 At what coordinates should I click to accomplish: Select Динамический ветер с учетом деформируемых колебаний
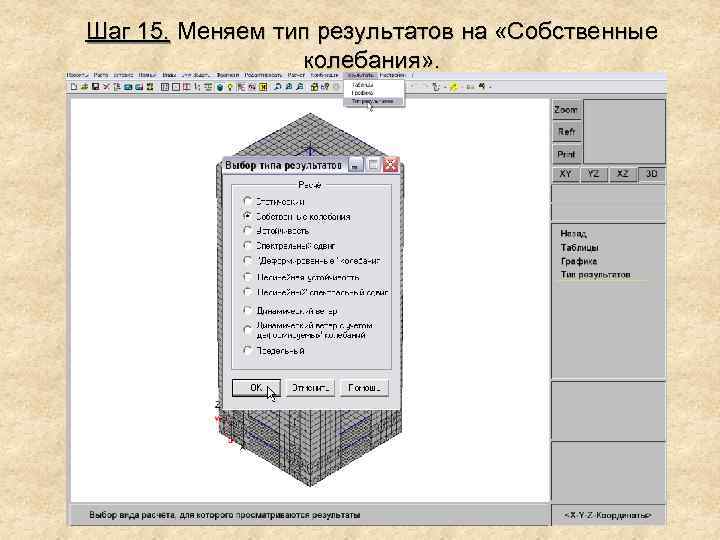tap(248, 330)
